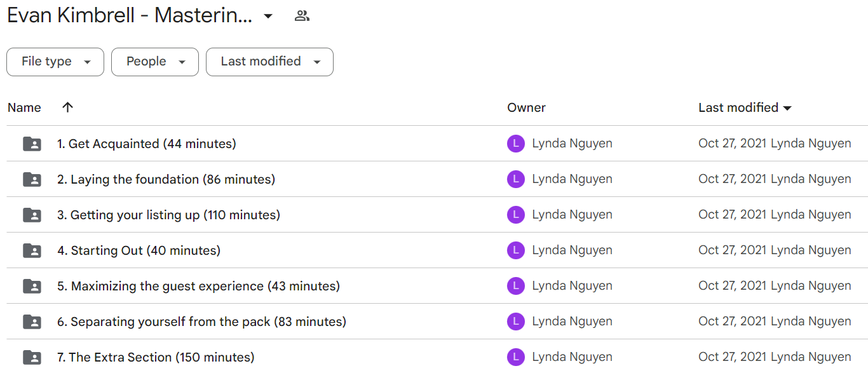The height and width of the screenshot is (373, 868).
Task: Click the owner avatar in The Extra Section row
Action: tap(515, 357)
